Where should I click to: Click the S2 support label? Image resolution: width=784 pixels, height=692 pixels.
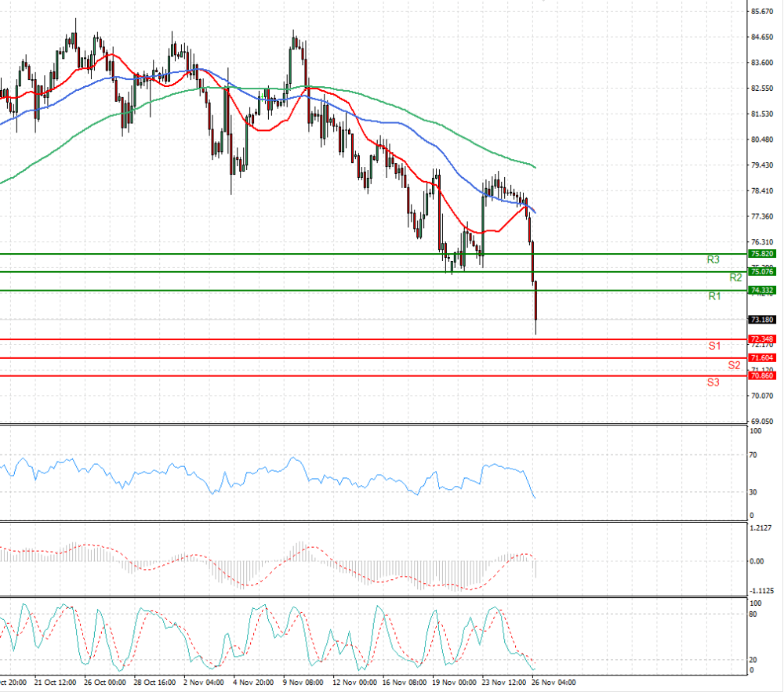click(x=734, y=365)
